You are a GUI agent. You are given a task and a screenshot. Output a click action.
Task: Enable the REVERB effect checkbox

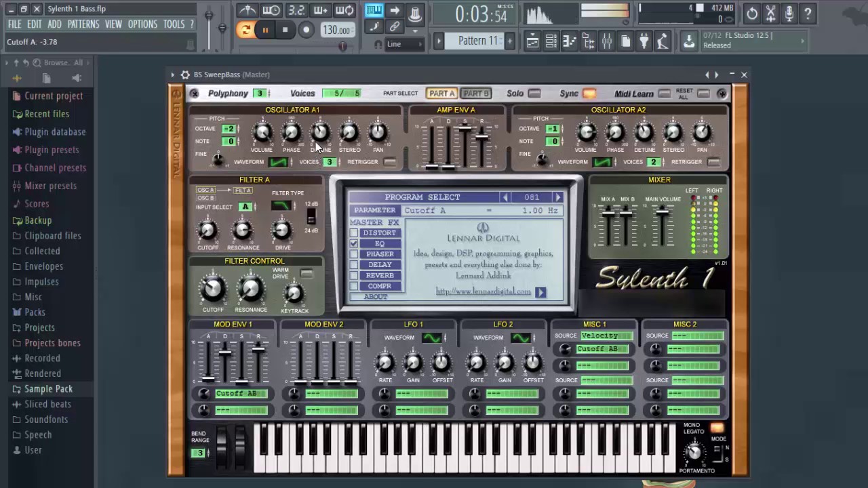pos(354,275)
